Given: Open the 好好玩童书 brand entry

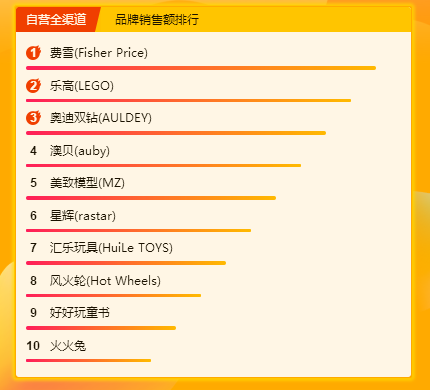Looking at the screenshot, I should [x=80, y=313].
